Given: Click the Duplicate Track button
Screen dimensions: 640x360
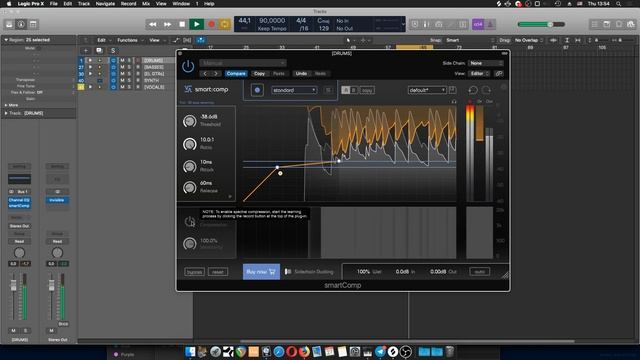Looking at the screenshot, I should [x=99, y=51].
